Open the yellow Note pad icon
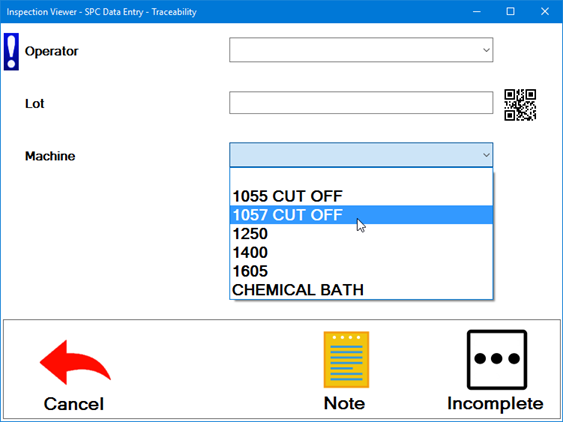The width and height of the screenshot is (563, 422). point(346,360)
